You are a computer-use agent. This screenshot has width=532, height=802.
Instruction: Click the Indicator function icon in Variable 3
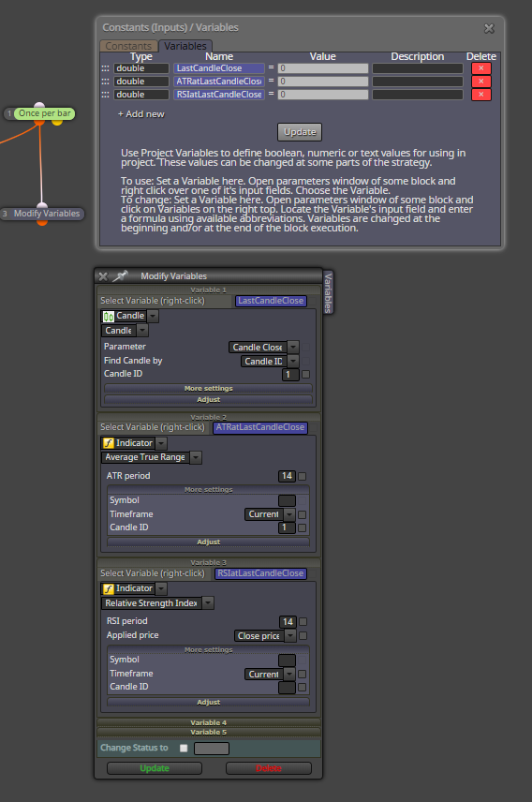coord(109,588)
